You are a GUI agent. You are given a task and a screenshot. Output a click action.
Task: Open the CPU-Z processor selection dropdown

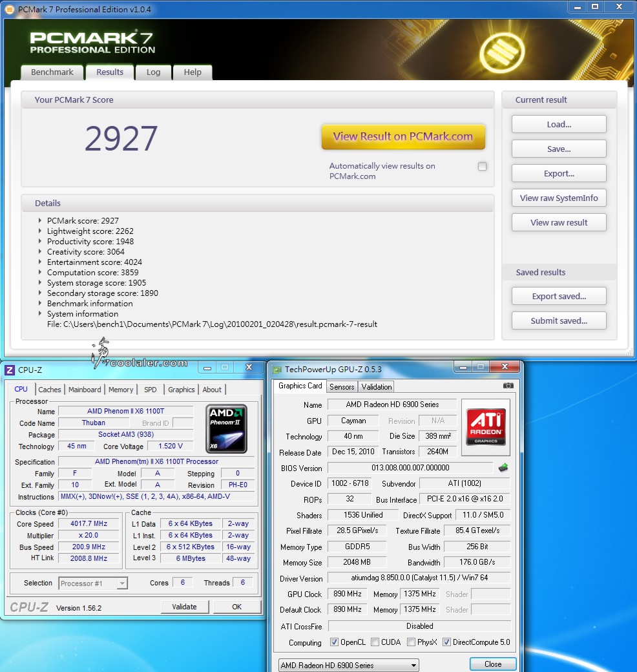click(x=122, y=583)
